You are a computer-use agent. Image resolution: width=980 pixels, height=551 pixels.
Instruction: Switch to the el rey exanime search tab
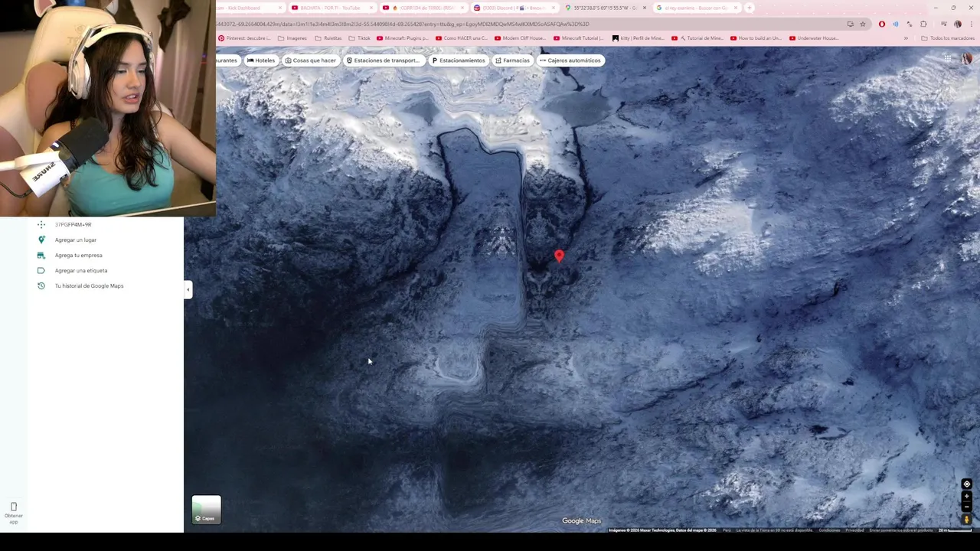[697, 8]
